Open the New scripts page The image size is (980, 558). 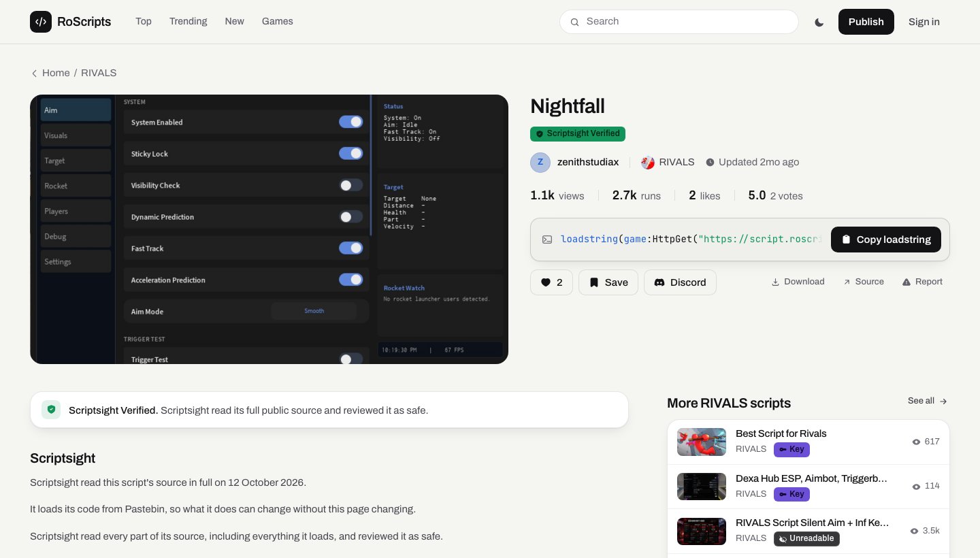[x=235, y=21]
